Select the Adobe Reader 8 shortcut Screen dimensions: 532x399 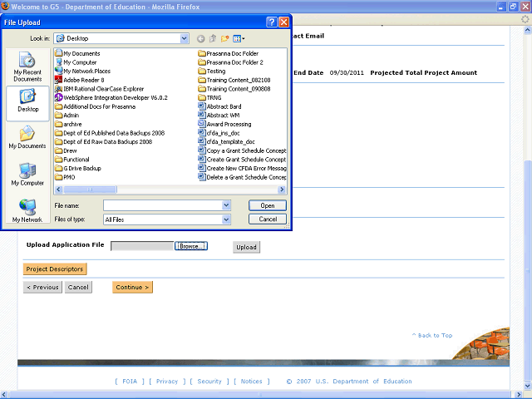pos(80,80)
